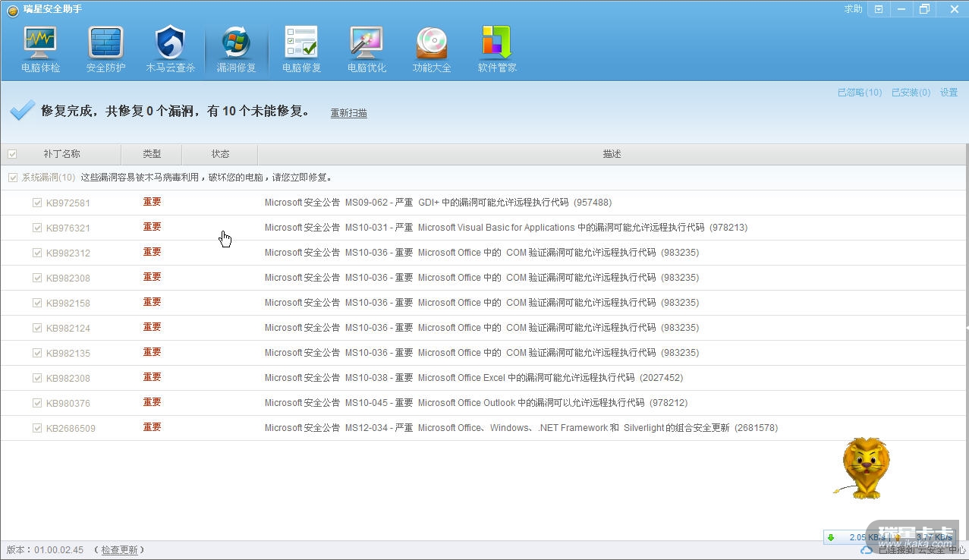Click the 系统漏洞(10) group label text
Viewport: 969px width, 560px height.
coord(49,178)
